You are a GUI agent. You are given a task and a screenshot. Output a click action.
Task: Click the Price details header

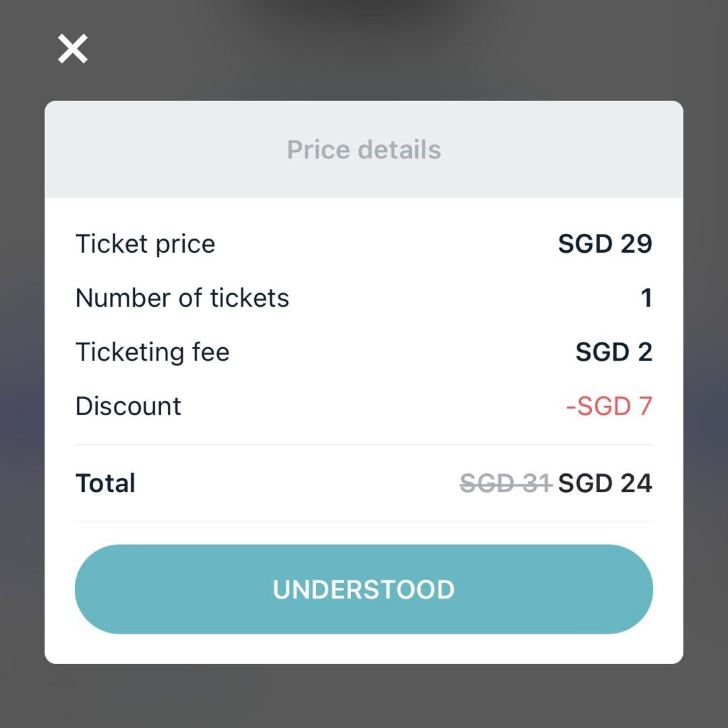coord(364,149)
